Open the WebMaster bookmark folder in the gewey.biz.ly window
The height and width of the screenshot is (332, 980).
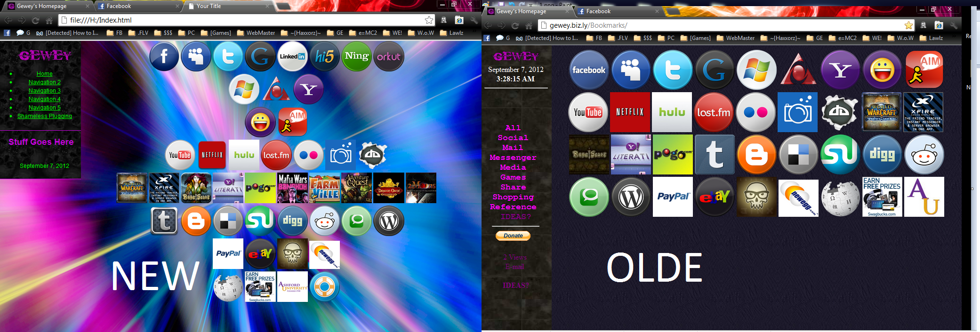(735, 38)
